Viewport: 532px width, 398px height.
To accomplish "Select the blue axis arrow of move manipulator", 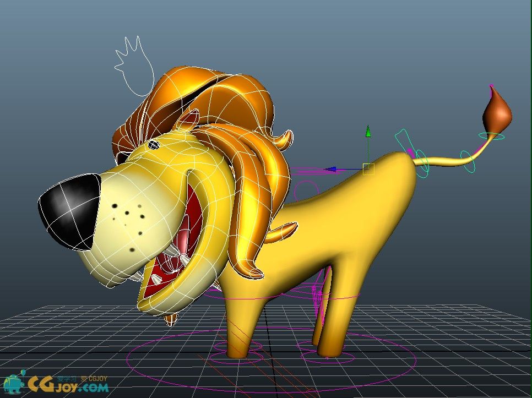I will coord(329,169).
